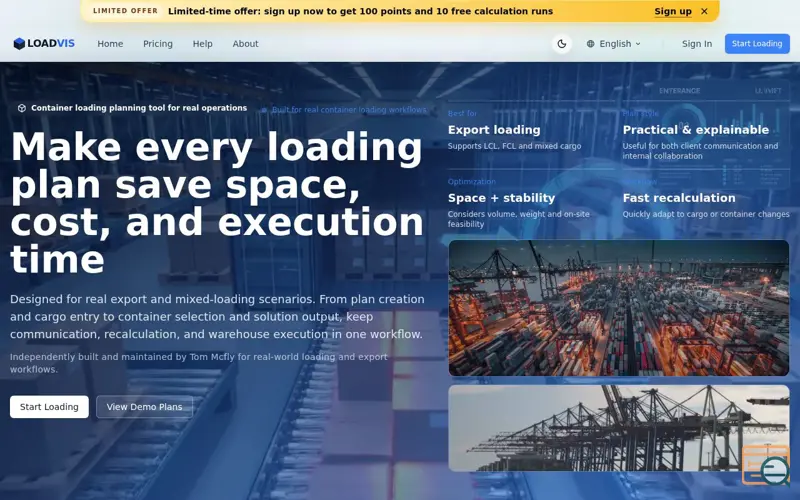Viewport: 800px width, 500px height.
Task: Click the chevron next to English
Action: pos(638,44)
